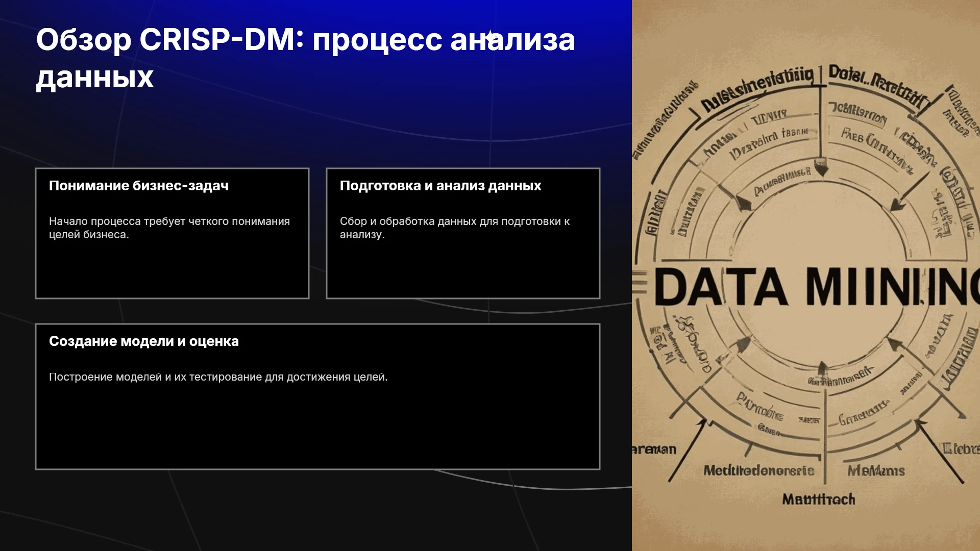The width and height of the screenshot is (980, 551).
Task: Click the "Medtitredonenerie" label in the diagram
Action: tap(759, 470)
